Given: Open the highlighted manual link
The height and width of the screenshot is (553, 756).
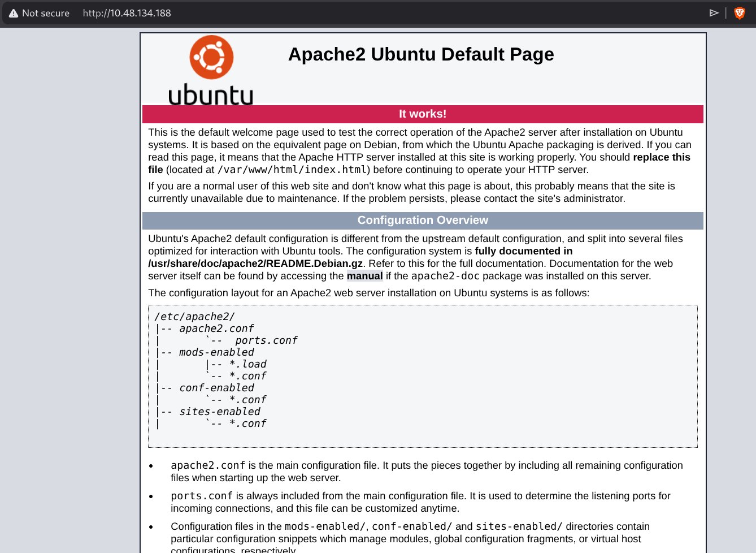Looking at the screenshot, I should click(x=364, y=276).
